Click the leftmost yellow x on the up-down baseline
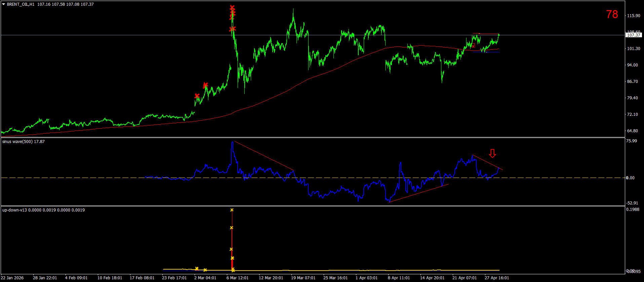644x282 pixels. pyautogui.click(x=197, y=269)
